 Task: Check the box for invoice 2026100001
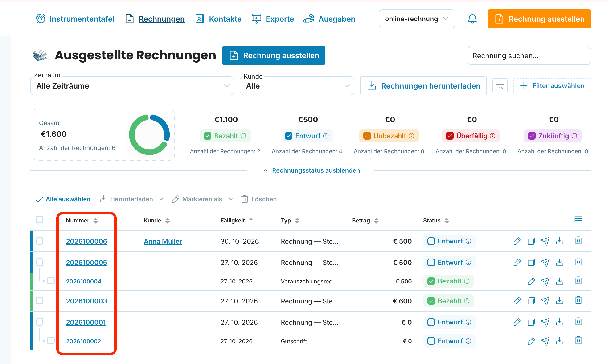[40, 322]
